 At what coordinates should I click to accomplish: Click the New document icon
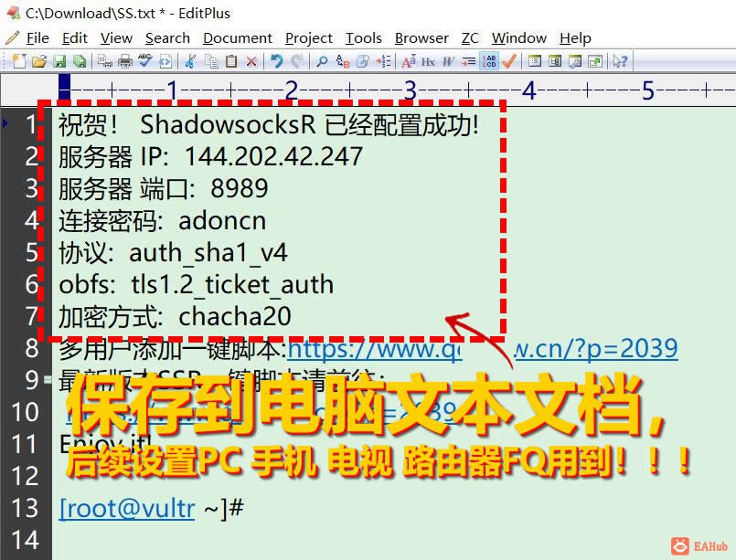(19, 61)
